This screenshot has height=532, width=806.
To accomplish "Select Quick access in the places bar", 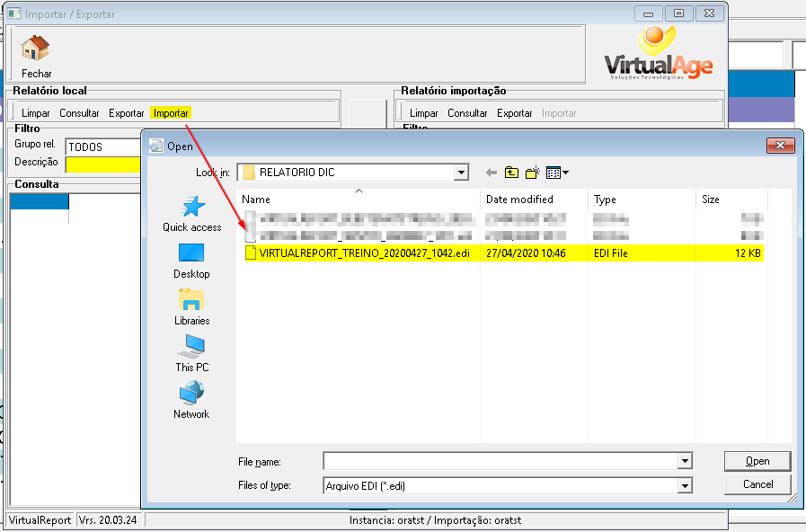I will click(x=192, y=214).
